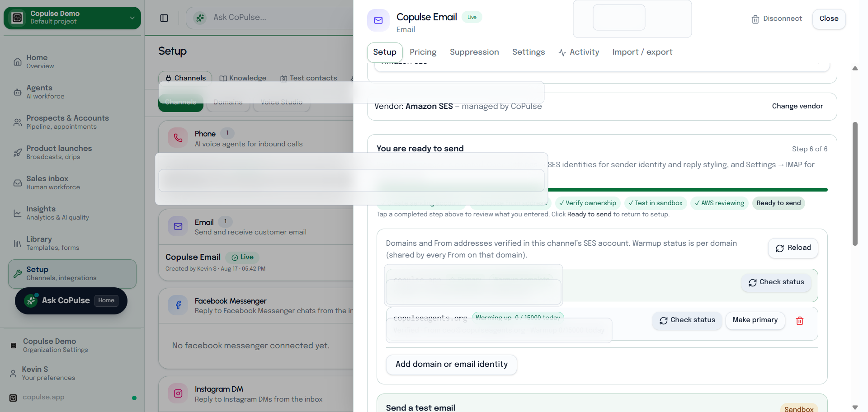
Task: Click the Ready to send step chip
Action: tap(778, 203)
